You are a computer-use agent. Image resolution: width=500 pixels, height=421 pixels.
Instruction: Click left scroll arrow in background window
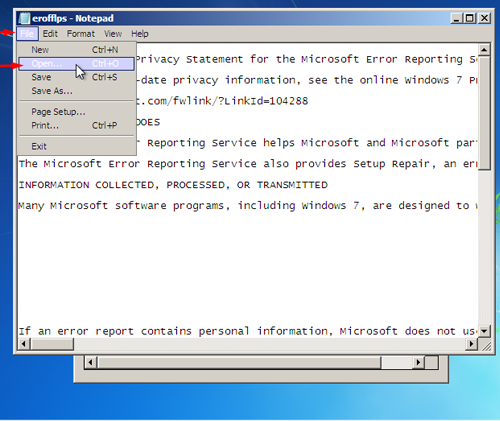pyautogui.click(x=91, y=362)
